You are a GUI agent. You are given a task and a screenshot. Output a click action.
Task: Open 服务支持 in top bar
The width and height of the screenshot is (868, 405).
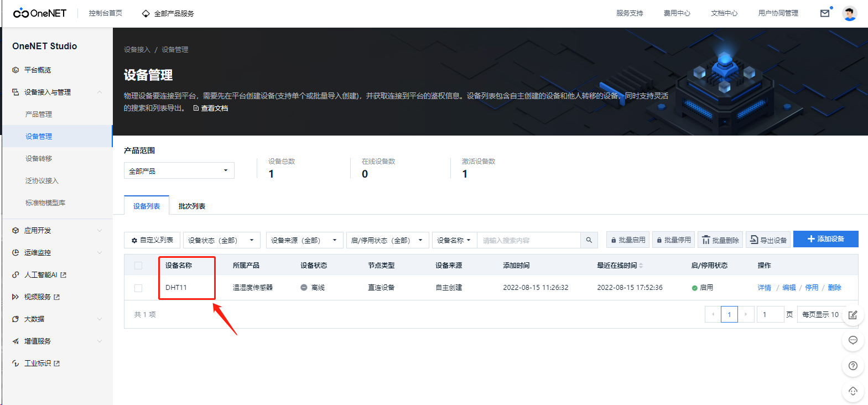click(630, 13)
